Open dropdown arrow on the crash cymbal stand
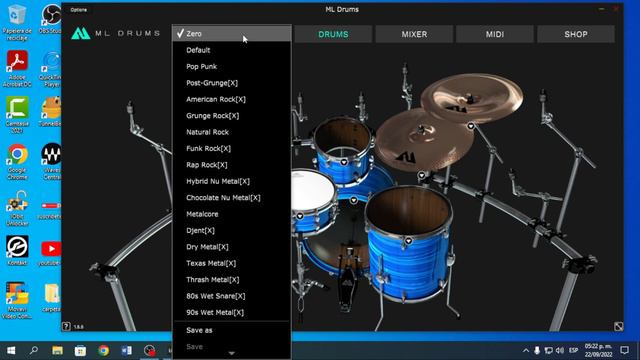 (422, 176)
